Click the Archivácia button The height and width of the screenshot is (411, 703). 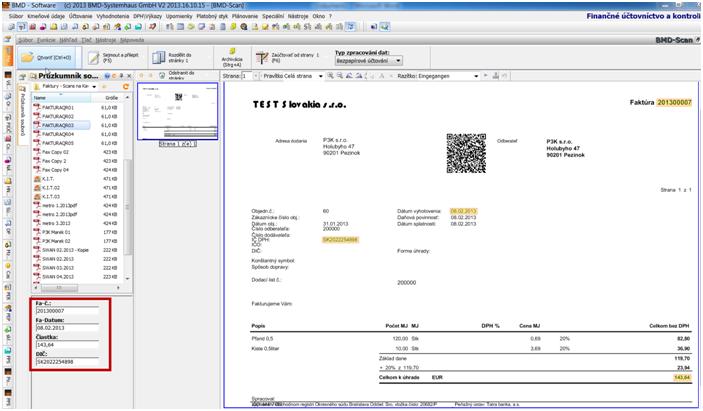pos(232,57)
